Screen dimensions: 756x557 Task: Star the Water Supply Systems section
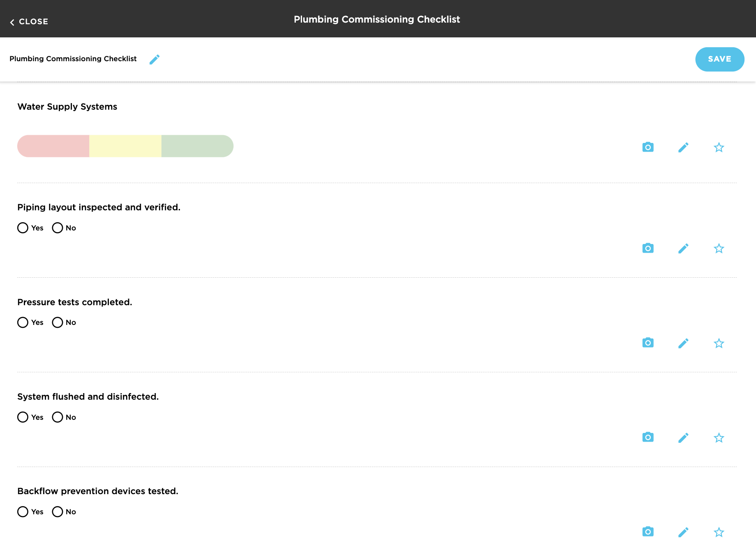[x=719, y=147]
